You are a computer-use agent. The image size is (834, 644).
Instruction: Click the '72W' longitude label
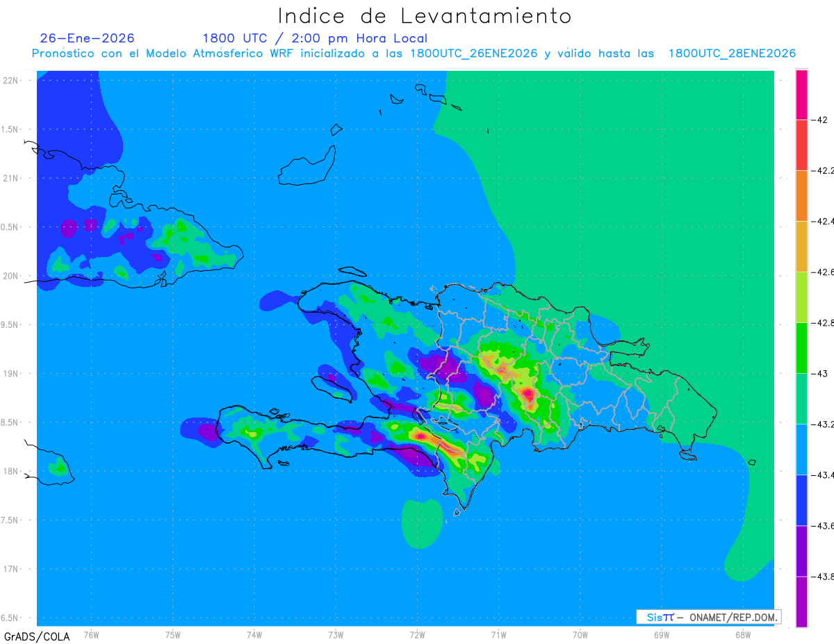click(x=417, y=634)
